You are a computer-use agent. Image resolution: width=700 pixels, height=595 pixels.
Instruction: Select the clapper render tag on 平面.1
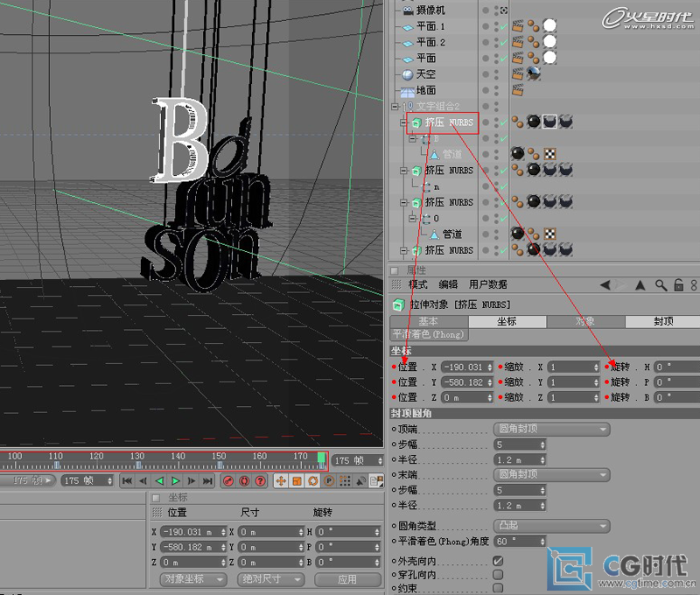[517, 26]
